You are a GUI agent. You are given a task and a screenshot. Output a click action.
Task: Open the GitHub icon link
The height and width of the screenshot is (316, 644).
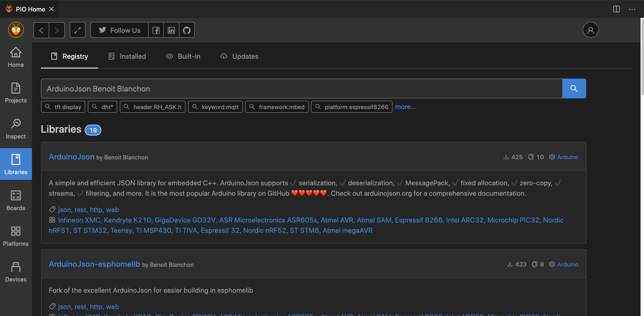(187, 30)
